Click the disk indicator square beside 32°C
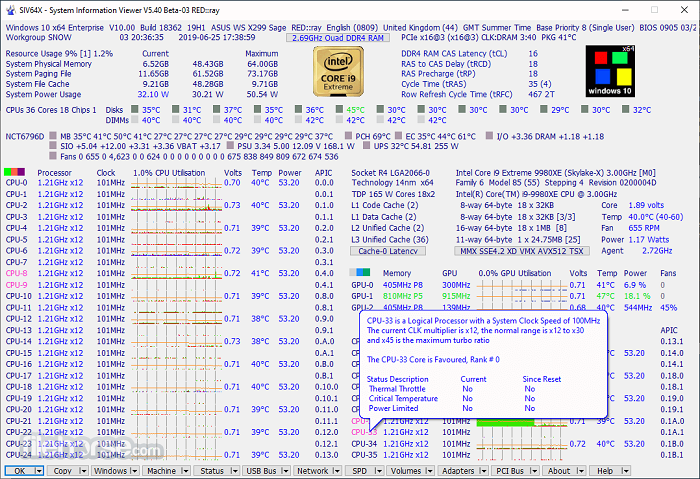This screenshot has width=700, height=479. [625, 109]
